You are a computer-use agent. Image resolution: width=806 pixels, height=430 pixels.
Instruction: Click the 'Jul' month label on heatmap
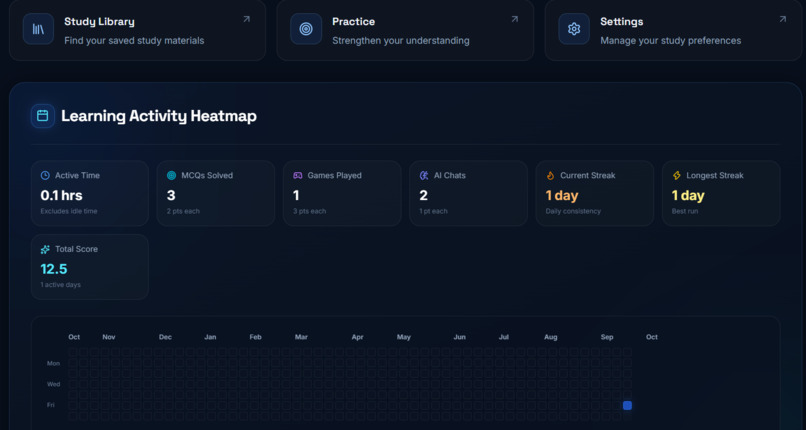point(504,337)
